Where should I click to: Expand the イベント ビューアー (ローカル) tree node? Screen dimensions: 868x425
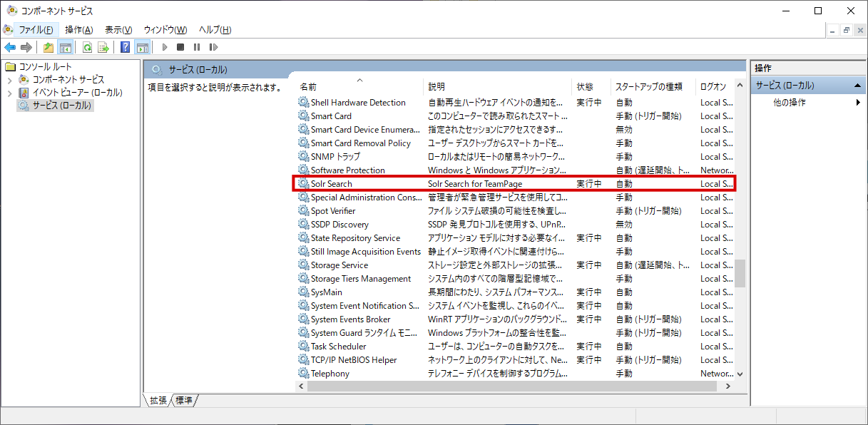pos(9,93)
